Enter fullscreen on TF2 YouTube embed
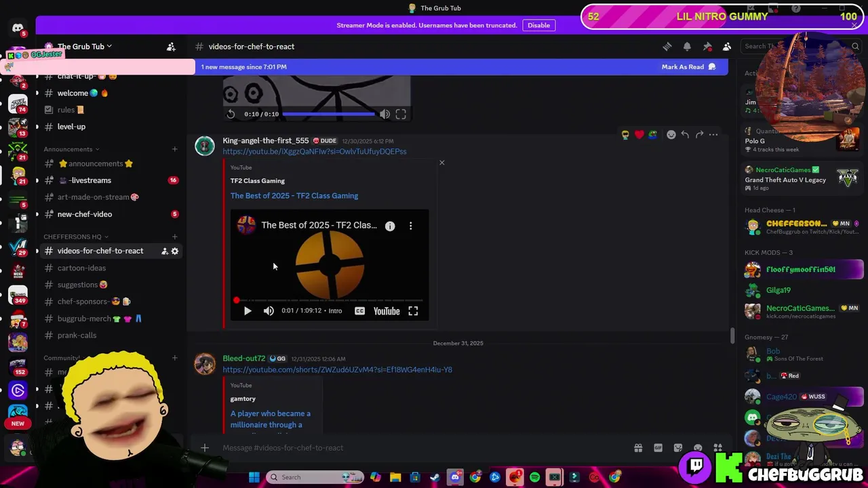This screenshot has width=868, height=488. point(413,311)
